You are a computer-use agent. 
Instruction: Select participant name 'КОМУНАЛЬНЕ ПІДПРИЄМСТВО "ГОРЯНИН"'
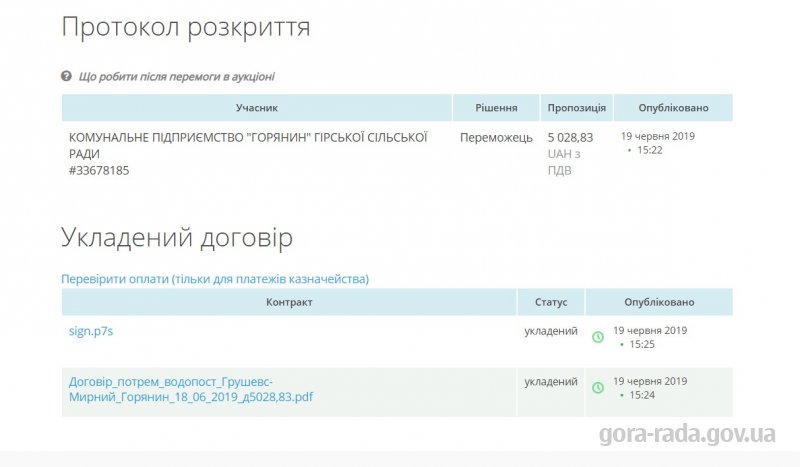pyautogui.click(x=189, y=137)
